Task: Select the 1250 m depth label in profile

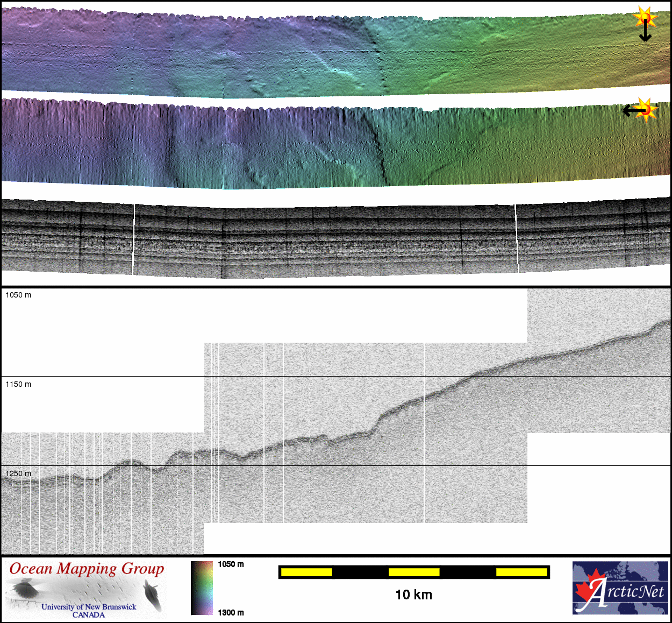Action: 18,473
